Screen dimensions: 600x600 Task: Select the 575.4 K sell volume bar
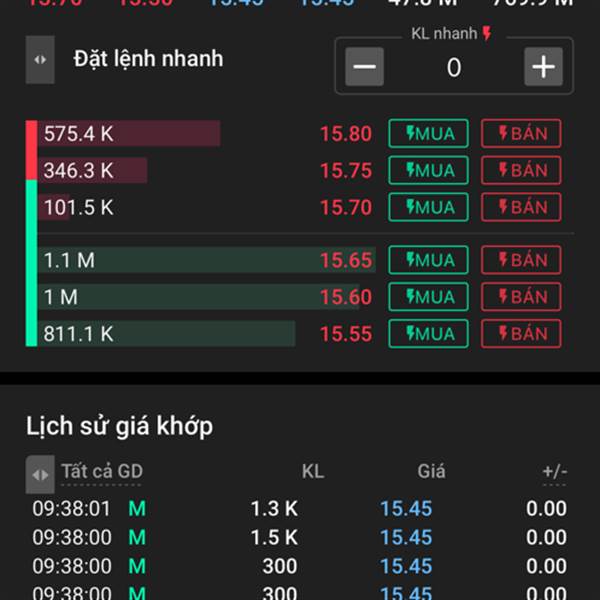tap(129, 134)
